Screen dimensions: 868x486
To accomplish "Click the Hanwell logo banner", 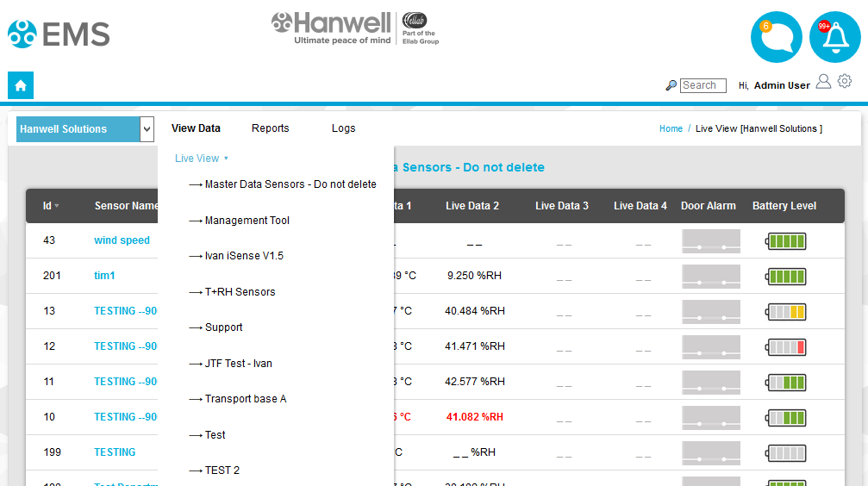I will pos(355,28).
